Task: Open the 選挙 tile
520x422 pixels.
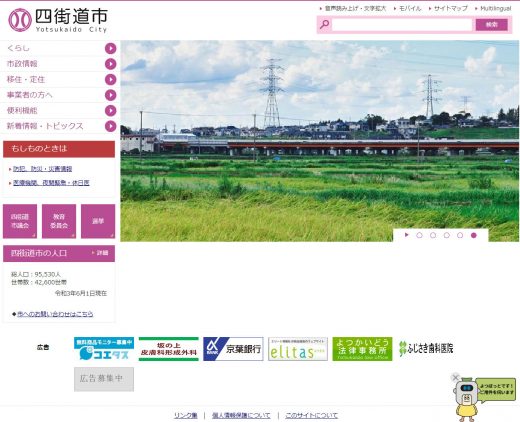Action: (x=98, y=221)
